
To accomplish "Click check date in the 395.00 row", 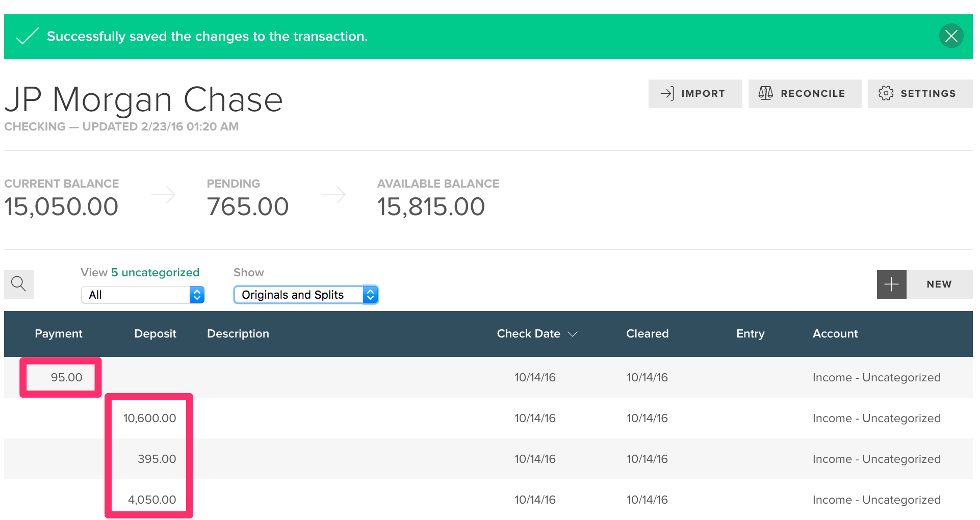I will point(535,459).
